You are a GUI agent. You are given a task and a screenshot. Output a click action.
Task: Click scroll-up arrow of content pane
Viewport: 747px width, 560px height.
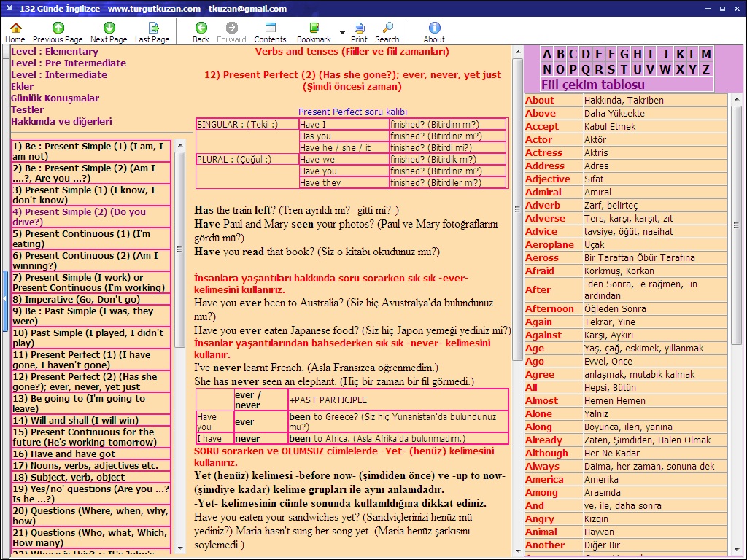coord(518,52)
